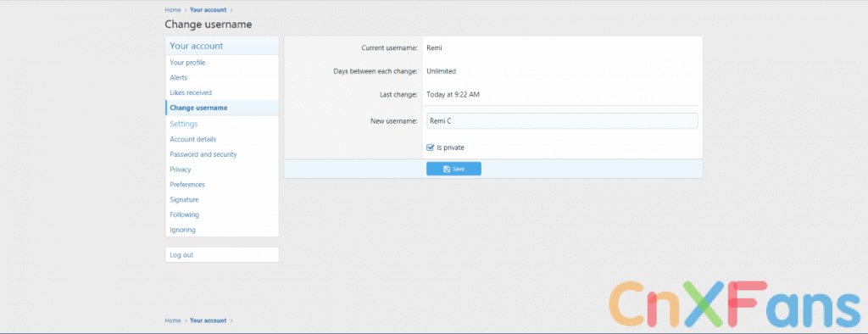Click the Change username page title

(209, 25)
